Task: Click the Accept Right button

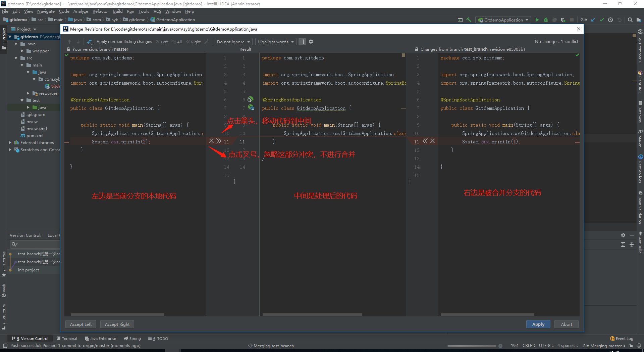Action: click(117, 324)
